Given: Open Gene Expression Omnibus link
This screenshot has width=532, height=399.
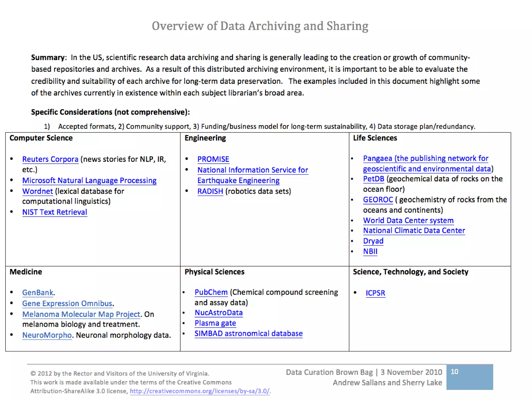Looking at the screenshot, I should pos(67,303).
